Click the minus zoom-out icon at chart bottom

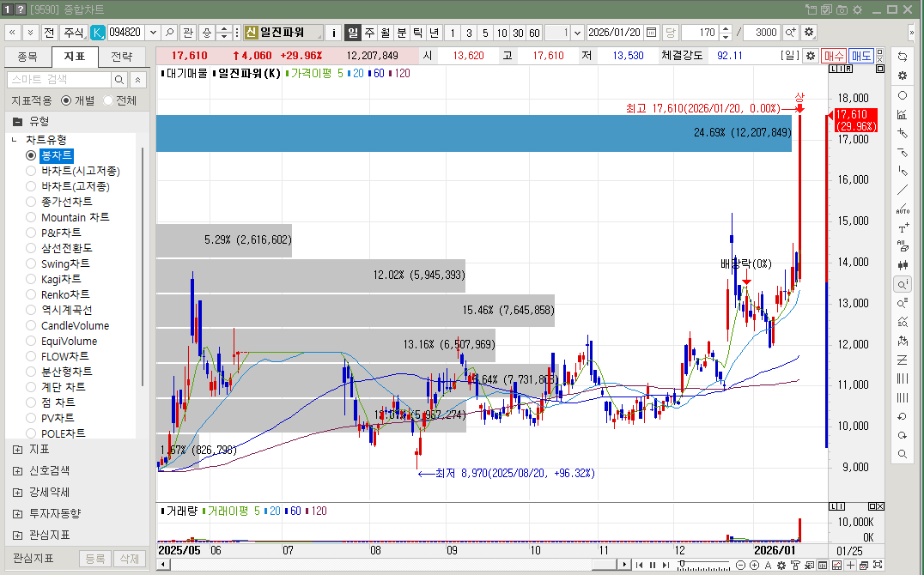click(x=741, y=565)
